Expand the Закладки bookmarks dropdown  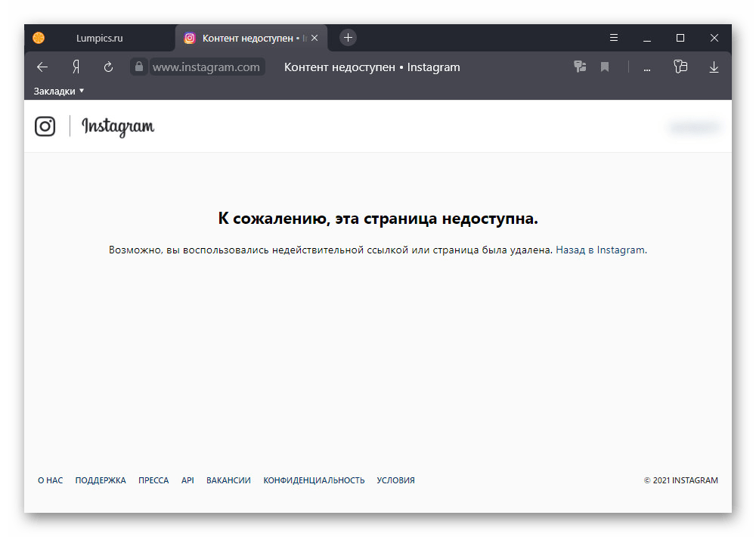point(56,90)
